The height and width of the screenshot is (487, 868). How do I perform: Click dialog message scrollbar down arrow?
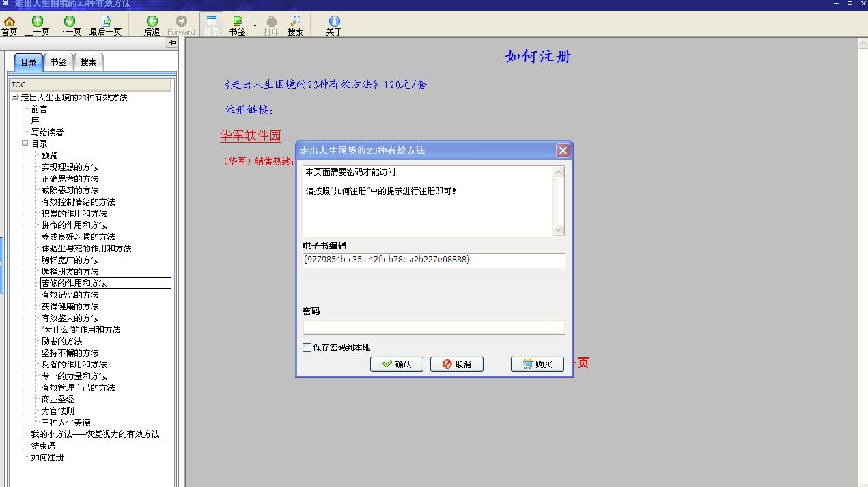(559, 230)
